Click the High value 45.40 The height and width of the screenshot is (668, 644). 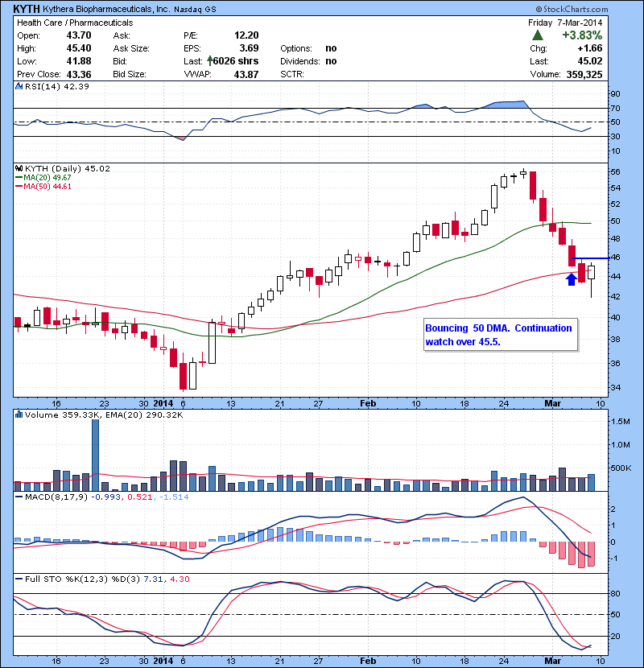(x=79, y=48)
